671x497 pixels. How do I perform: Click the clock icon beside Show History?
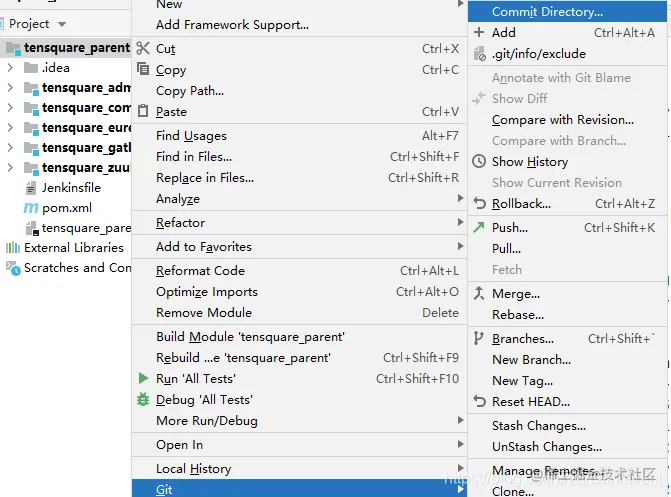[x=479, y=161]
